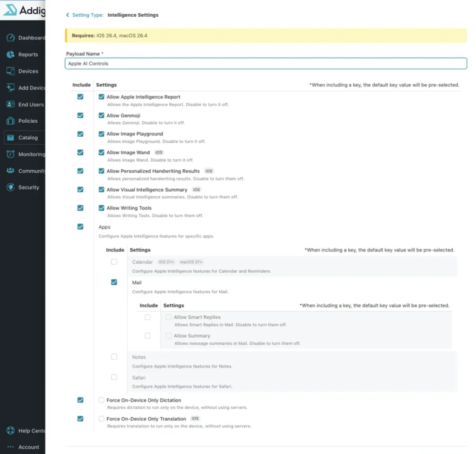The image size is (476, 454).
Task: Click the Policies clipboard icon
Action: click(x=11, y=121)
